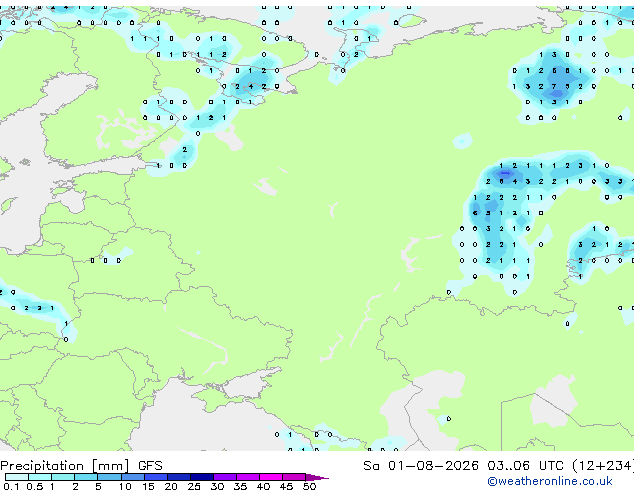Click the '15' legend scale label
This screenshot has height=490, width=634.
click(148, 486)
